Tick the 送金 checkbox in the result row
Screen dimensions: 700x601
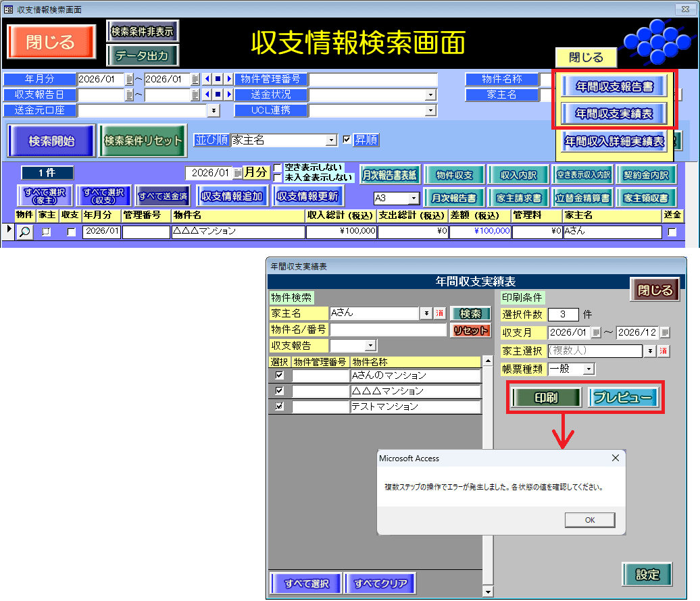[x=672, y=232]
